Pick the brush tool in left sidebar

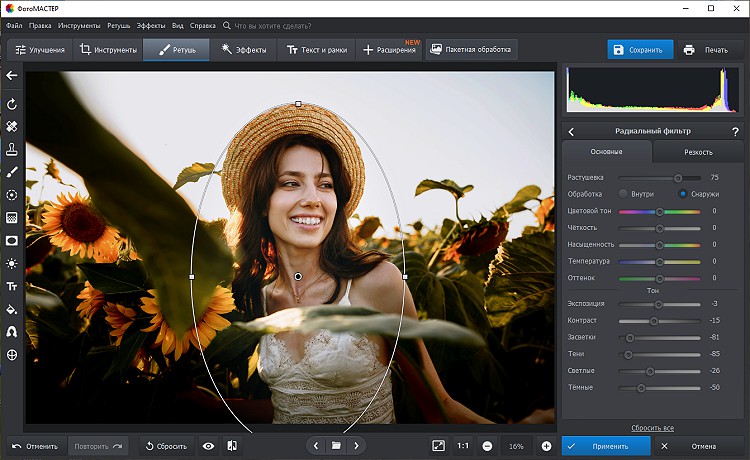12,173
